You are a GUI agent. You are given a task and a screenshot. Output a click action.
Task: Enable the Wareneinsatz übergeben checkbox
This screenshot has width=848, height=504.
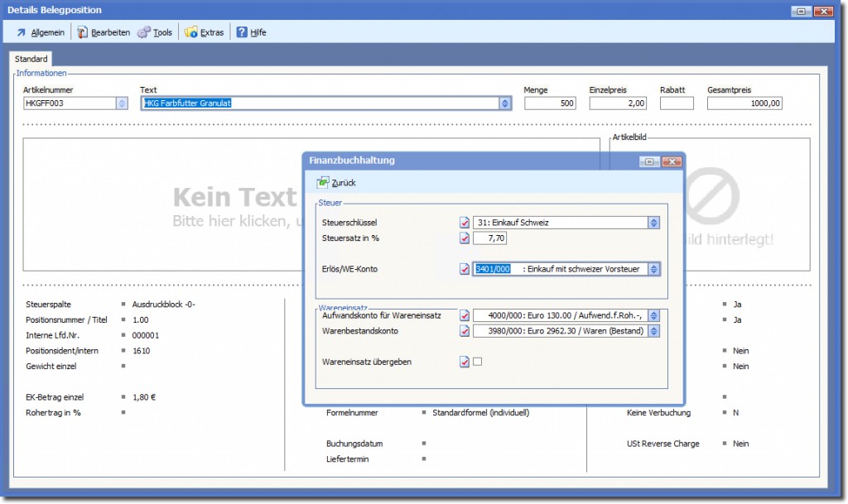(x=477, y=362)
